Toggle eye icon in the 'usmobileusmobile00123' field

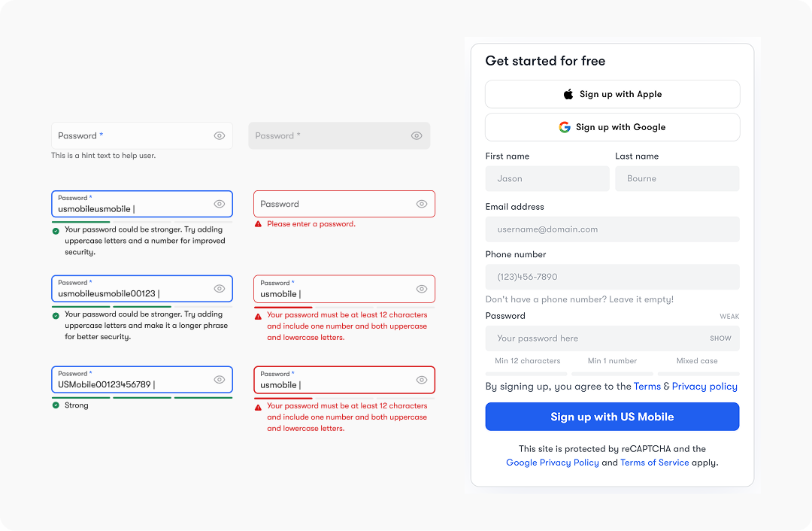[220, 289]
